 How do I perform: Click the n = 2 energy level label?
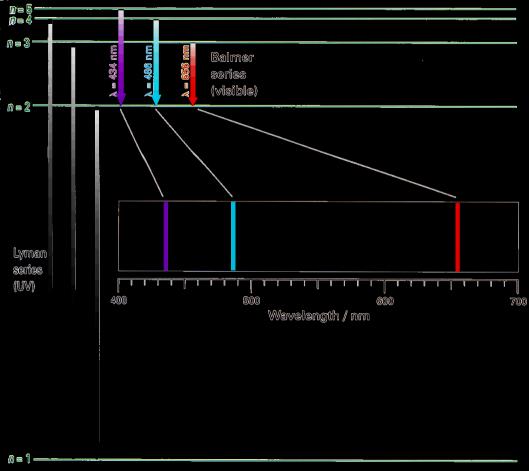[19, 107]
